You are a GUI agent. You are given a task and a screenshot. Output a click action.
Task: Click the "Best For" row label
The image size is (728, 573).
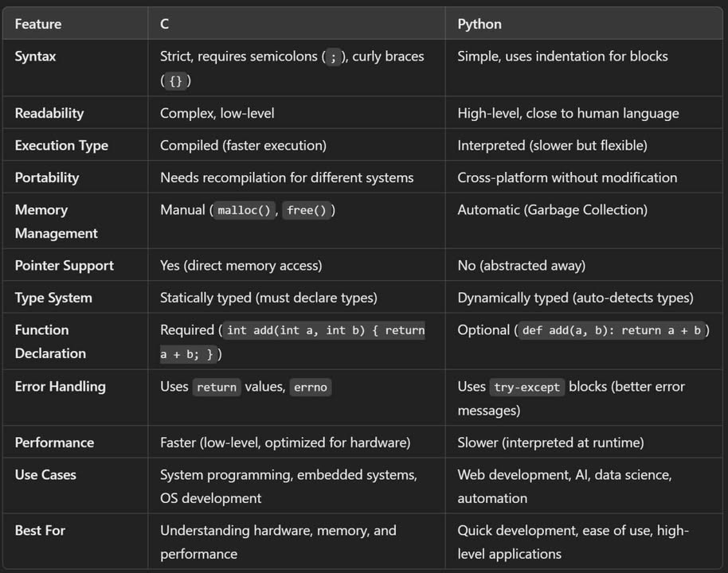pos(40,530)
